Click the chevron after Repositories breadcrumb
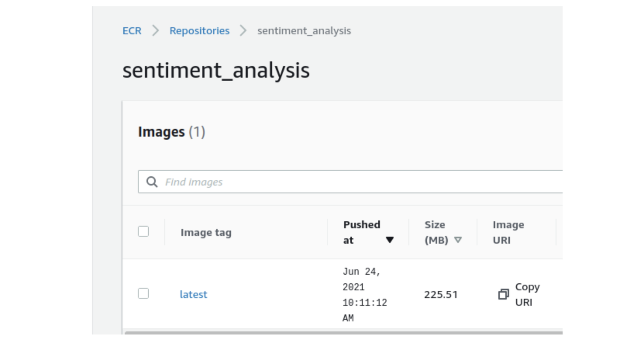Screen dimensions: 644x347 point(243,30)
